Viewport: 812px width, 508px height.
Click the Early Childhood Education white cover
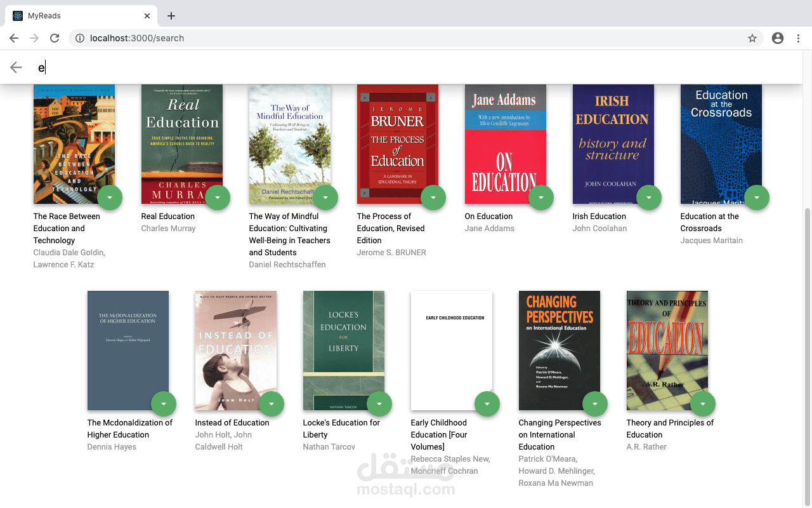(452, 351)
